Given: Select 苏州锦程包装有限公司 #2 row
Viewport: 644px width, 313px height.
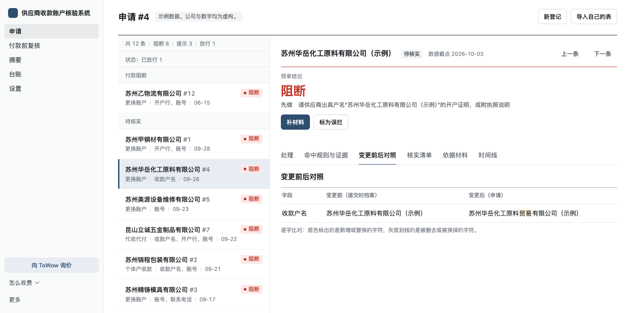Looking at the screenshot, I should coord(194,264).
